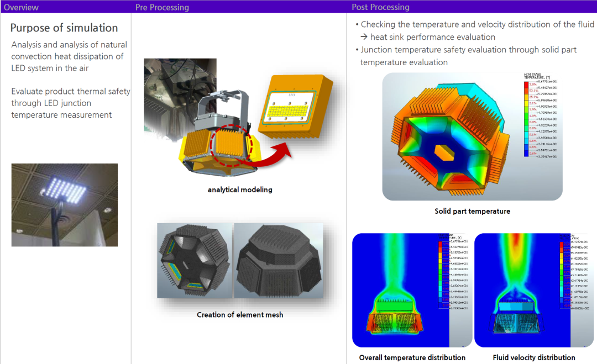Open the LED street lamp photo

point(65,205)
